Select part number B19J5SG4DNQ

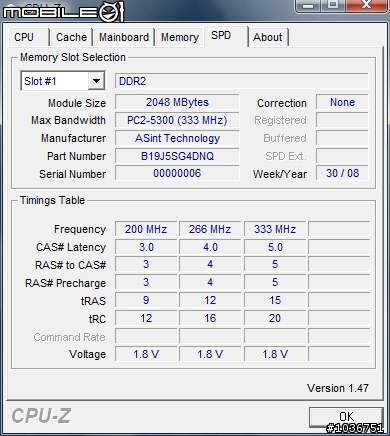click(177, 156)
